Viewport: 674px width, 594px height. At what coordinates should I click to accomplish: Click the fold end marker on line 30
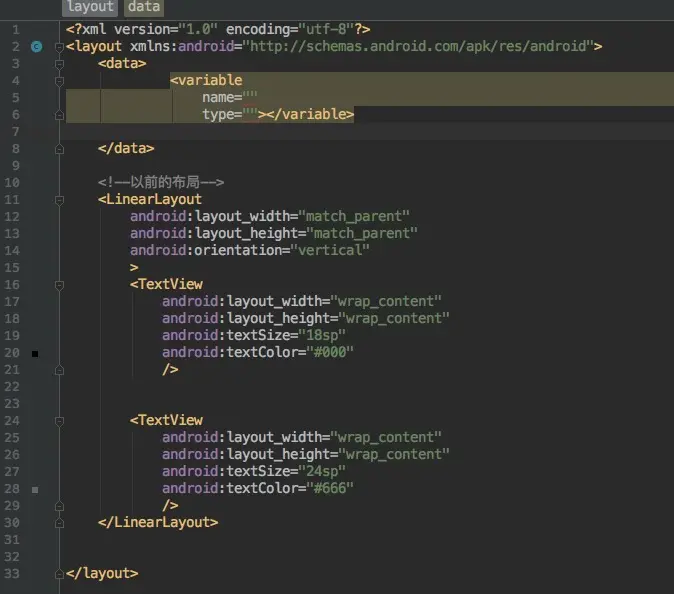(60, 523)
